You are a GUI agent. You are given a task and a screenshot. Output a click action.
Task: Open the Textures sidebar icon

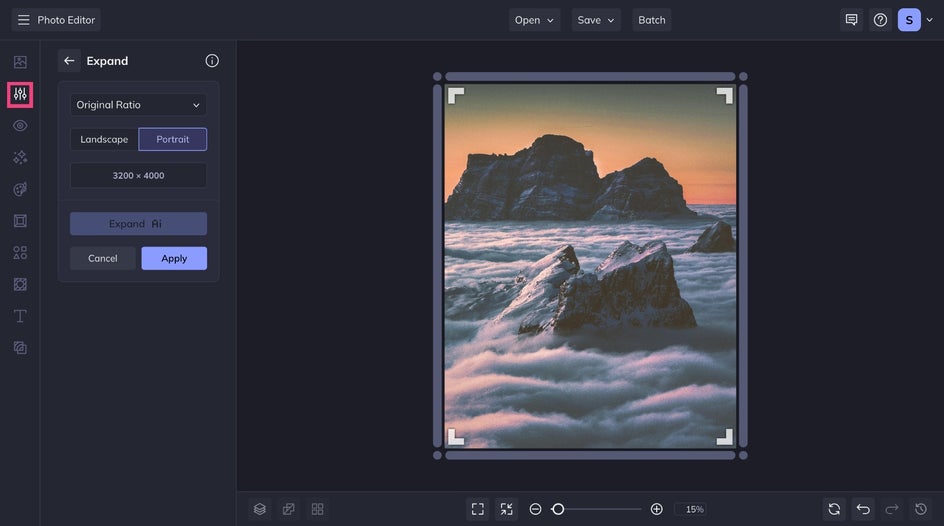coord(20,284)
